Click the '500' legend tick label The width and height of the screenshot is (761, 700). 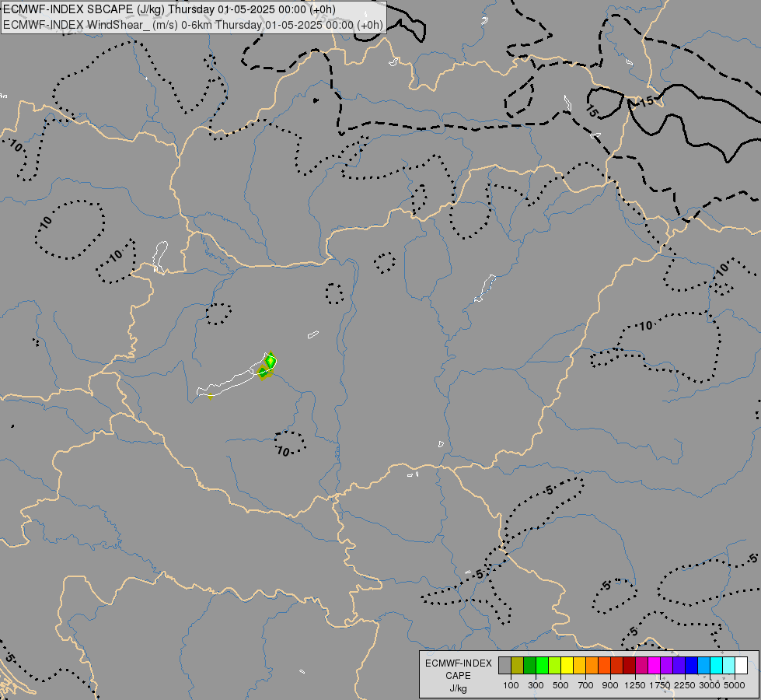pos(560,685)
